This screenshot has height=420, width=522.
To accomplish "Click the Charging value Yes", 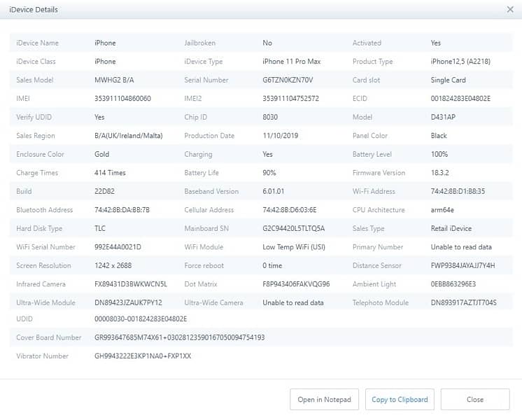I will pos(267,154).
